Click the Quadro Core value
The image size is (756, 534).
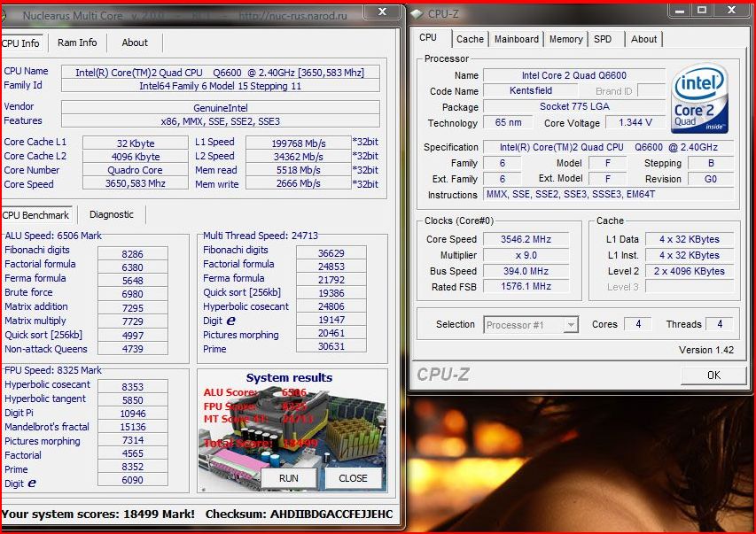click(x=136, y=170)
